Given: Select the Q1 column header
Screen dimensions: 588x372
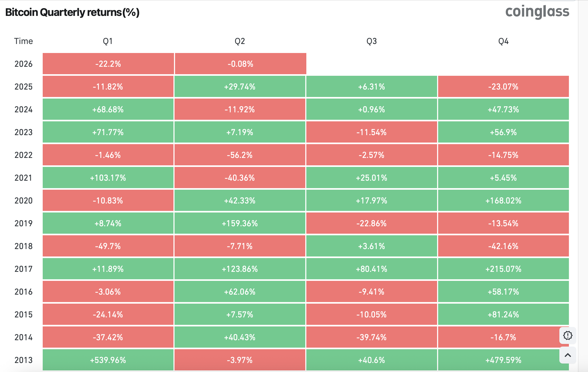Looking at the screenshot, I should point(108,41).
